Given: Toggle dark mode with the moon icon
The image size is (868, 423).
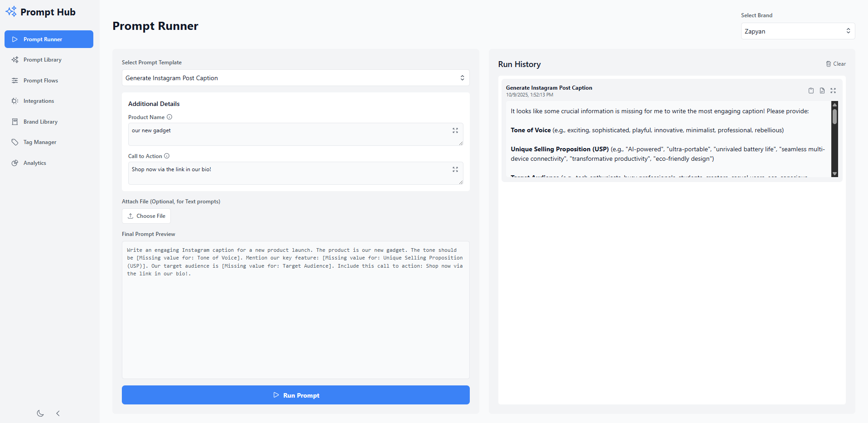Looking at the screenshot, I should (x=40, y=413).
